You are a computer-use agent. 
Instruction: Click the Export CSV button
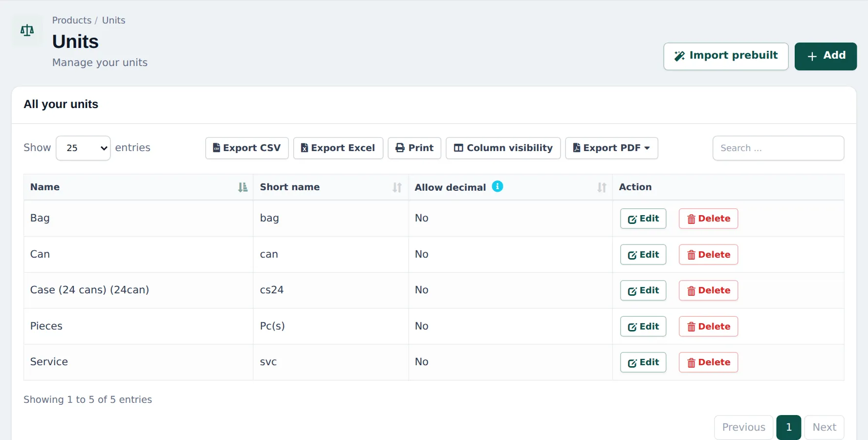pyautogui.click(x=247, y=148)
